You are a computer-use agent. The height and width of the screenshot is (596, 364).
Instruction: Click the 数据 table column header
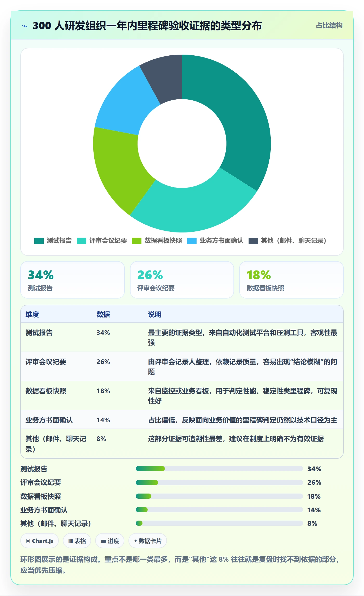pyautogui.click(x=103, y=314)
